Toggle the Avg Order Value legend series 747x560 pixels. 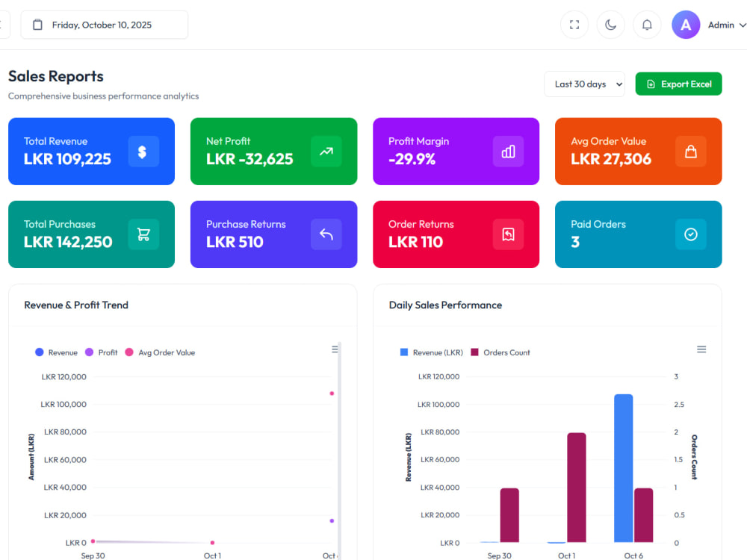point(160,352)
